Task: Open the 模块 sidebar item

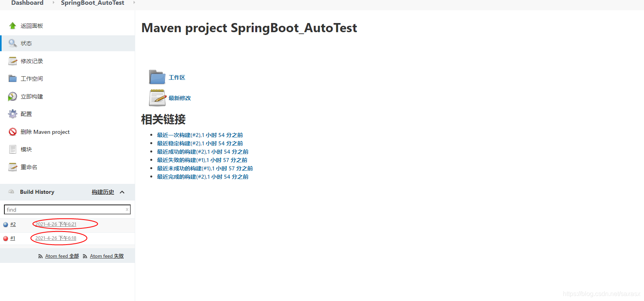Action: pos(26,149)
